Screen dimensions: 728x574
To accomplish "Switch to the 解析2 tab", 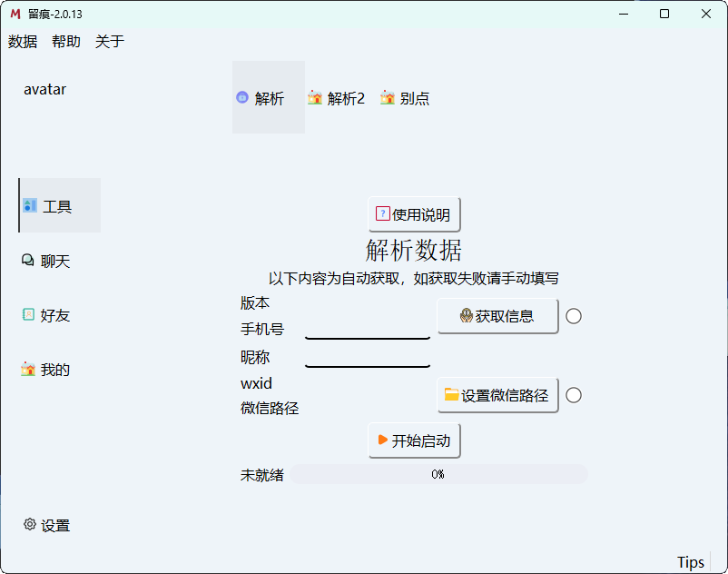I will [x=337, y=98].
